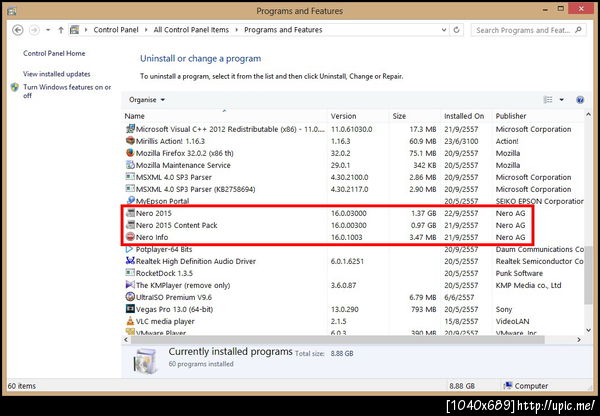Expand address bar history dropdown
Screen dimensions: 600x416
point(444,30)
